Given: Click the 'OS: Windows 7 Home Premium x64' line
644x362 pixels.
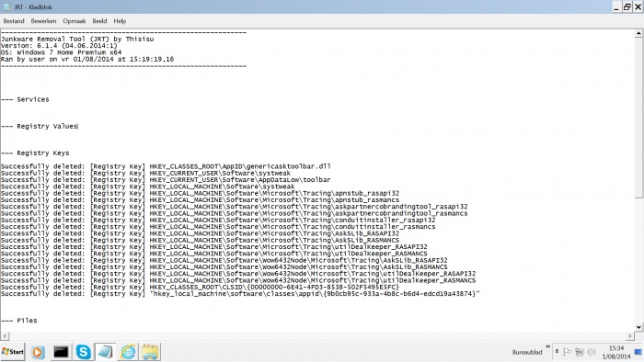Looking at the screenshot, I should tap(62, 52).
